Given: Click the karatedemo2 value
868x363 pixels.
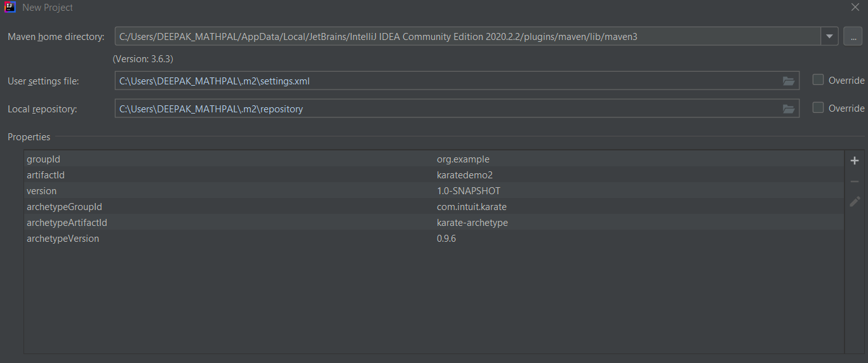Looking at the screenshot, I should 465,175.
